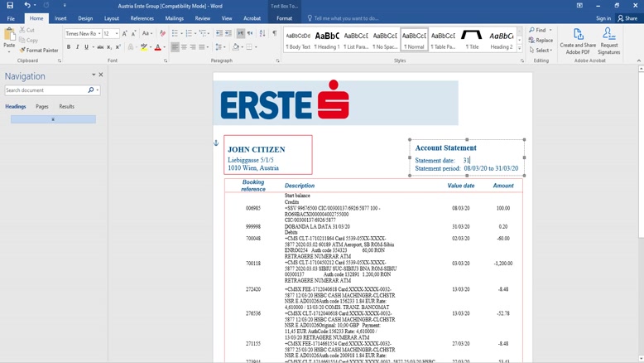644x363 pixels.
Task: Click the Sort paragraph icon
Action: point(263,34)
